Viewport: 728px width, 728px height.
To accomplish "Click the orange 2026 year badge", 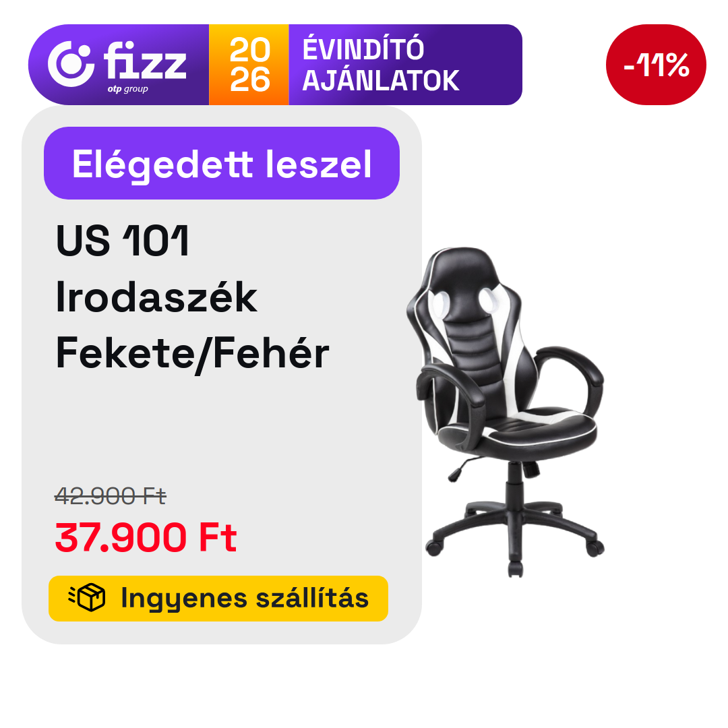I will tap(249, 65).
